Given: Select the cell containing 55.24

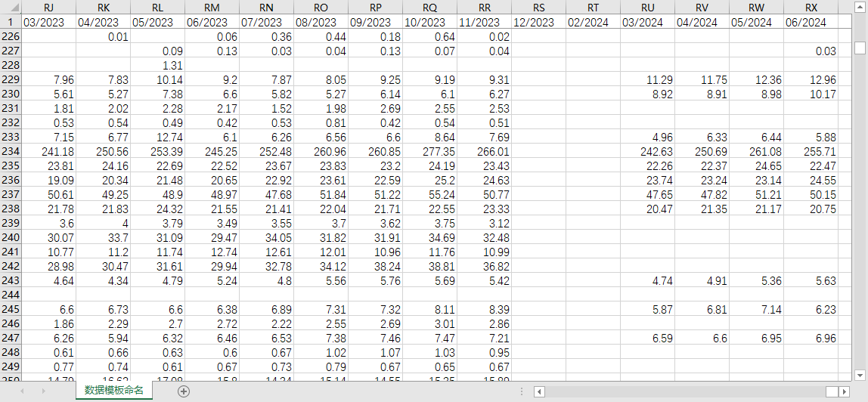Looking at the screenshot, I should coord(429,195).
